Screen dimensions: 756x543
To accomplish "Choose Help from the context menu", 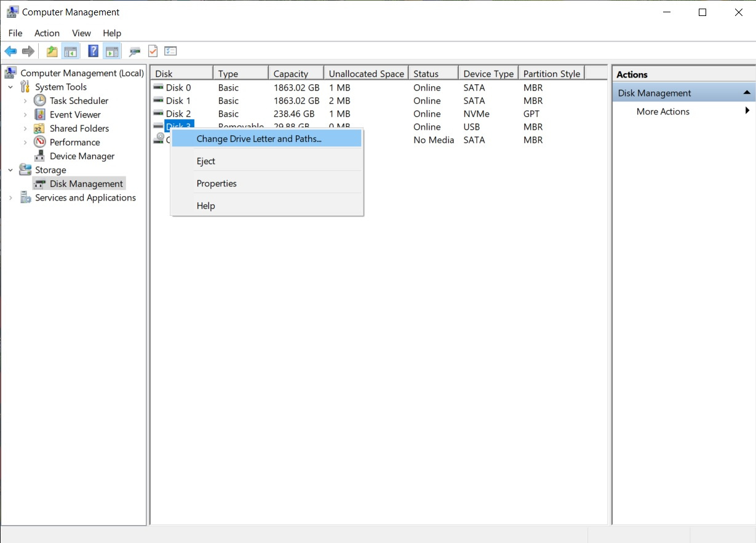I will (266, 205).
